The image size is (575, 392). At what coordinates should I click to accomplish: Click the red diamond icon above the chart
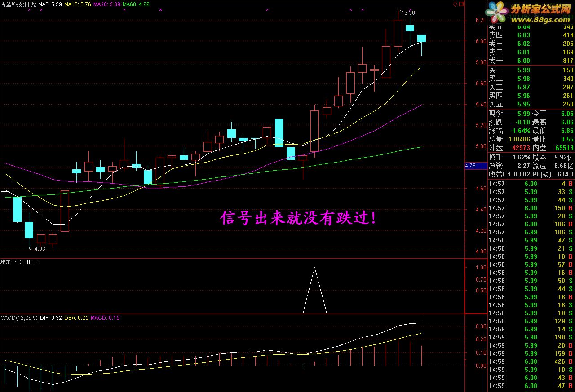[455, 4]
